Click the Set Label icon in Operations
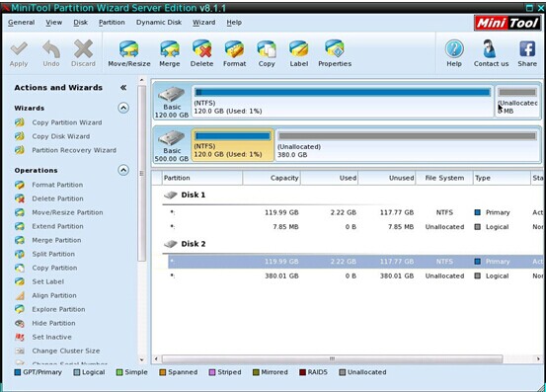The image size is (546, 392). pos(20,281)
